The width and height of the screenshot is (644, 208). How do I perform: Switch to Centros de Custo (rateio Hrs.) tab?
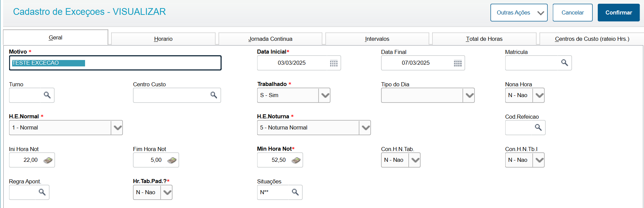pyautogui.click(x=592, y=39)
